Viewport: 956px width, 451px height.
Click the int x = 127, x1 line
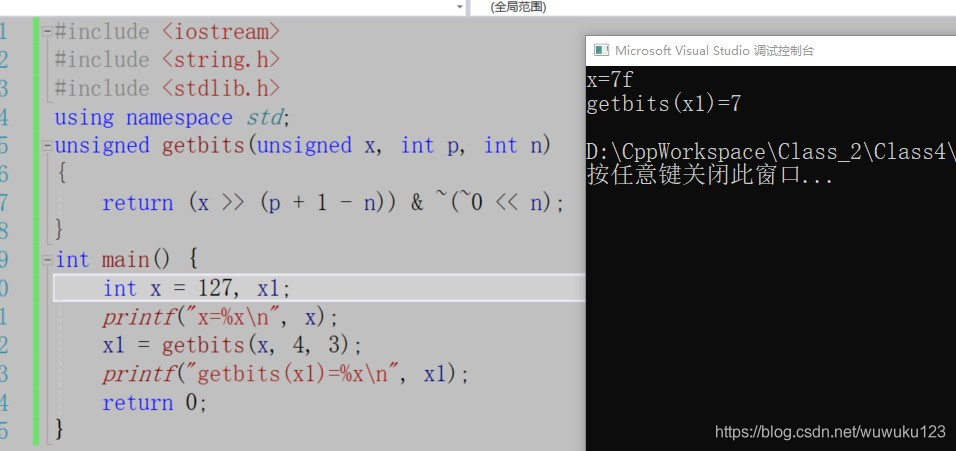pyautogui.click(x=196, y=288)
